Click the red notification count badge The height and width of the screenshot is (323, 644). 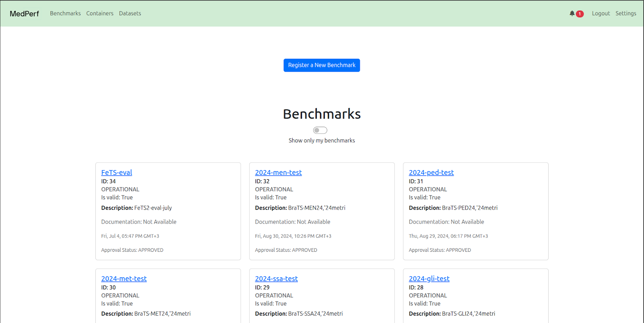coord(580,14)
